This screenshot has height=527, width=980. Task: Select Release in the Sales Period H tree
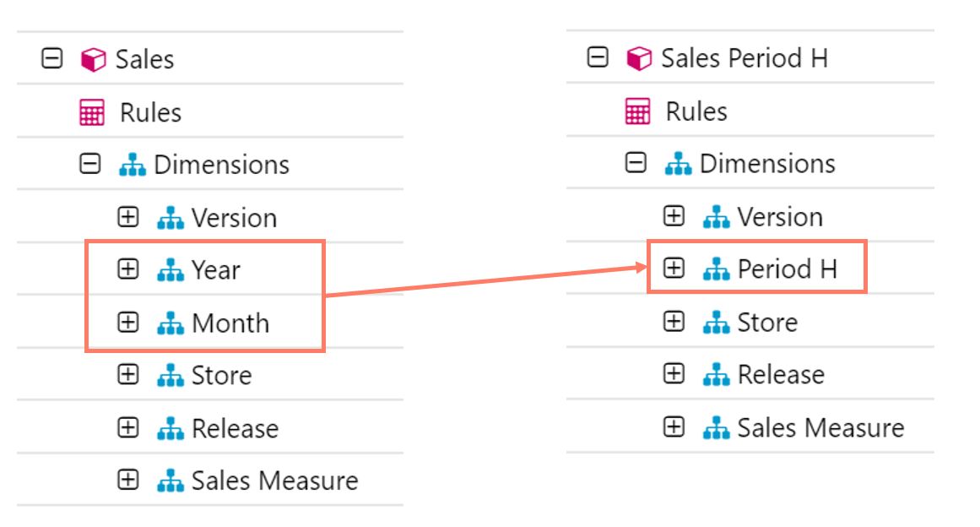(780, 374)
